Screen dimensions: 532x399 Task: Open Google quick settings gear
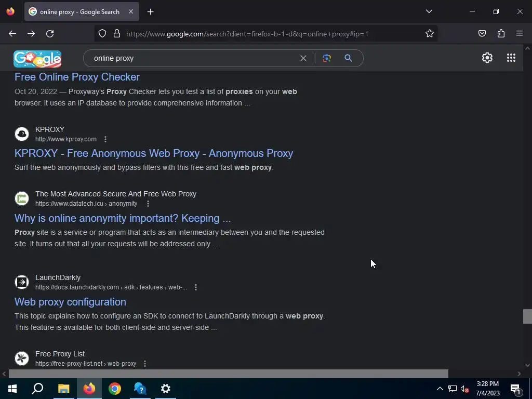(x=487, y=58)
